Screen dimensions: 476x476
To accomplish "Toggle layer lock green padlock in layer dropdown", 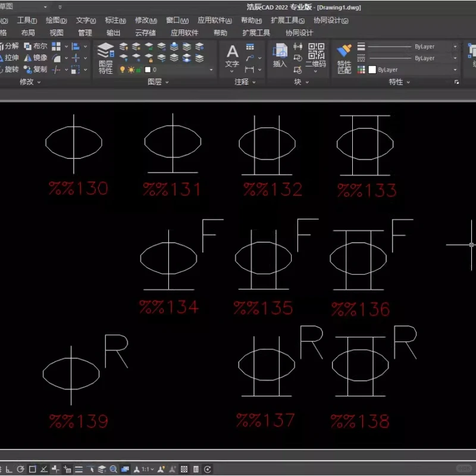I will (x=139, y=70).
